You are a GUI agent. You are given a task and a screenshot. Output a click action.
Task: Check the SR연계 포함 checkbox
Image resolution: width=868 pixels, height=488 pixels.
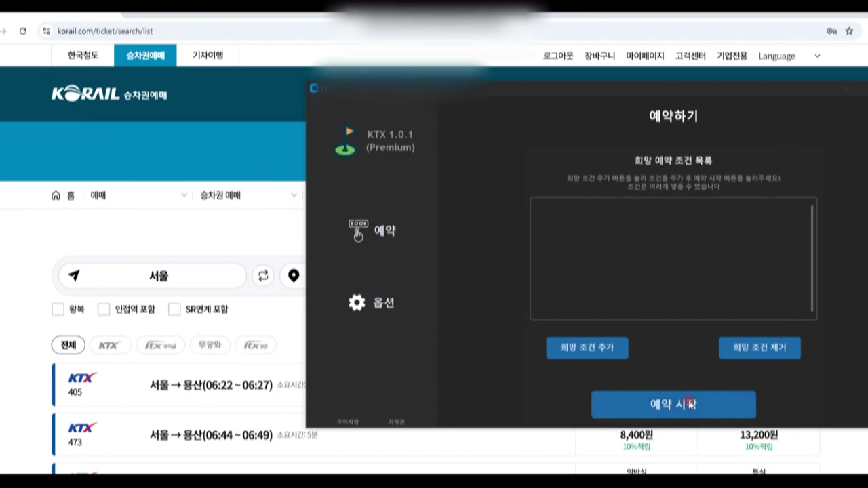point(174,309)
